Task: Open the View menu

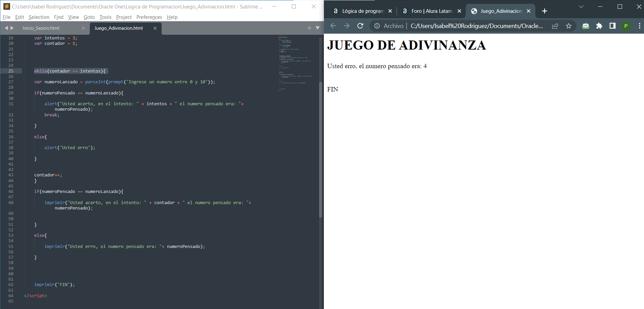Action: 73,17
